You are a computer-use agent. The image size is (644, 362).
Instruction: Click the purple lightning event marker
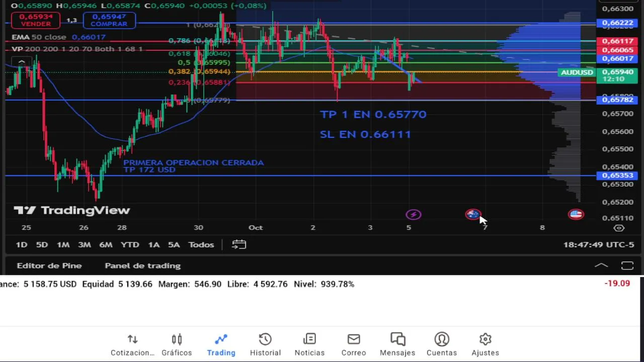point(414,215)
